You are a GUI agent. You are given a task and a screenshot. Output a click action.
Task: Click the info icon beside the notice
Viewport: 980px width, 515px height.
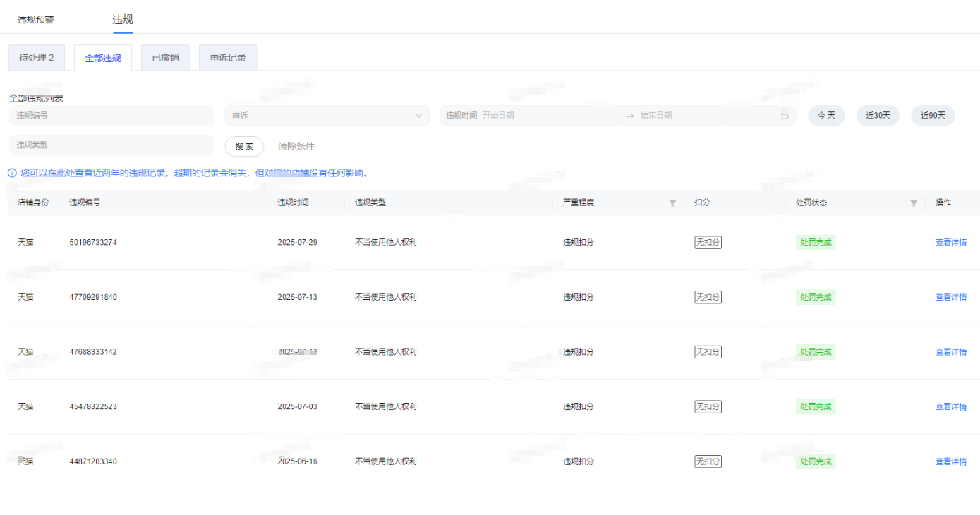coord(12,173)
